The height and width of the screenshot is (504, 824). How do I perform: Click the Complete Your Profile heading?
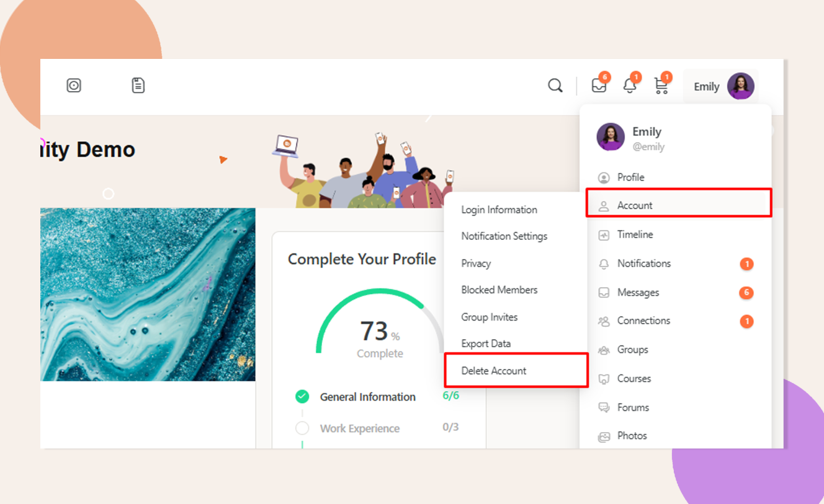tap(362, 259)
